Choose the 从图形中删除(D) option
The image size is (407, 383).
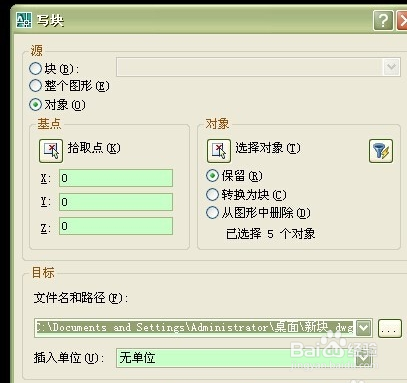pyautogui.click(x=212, y=212)
